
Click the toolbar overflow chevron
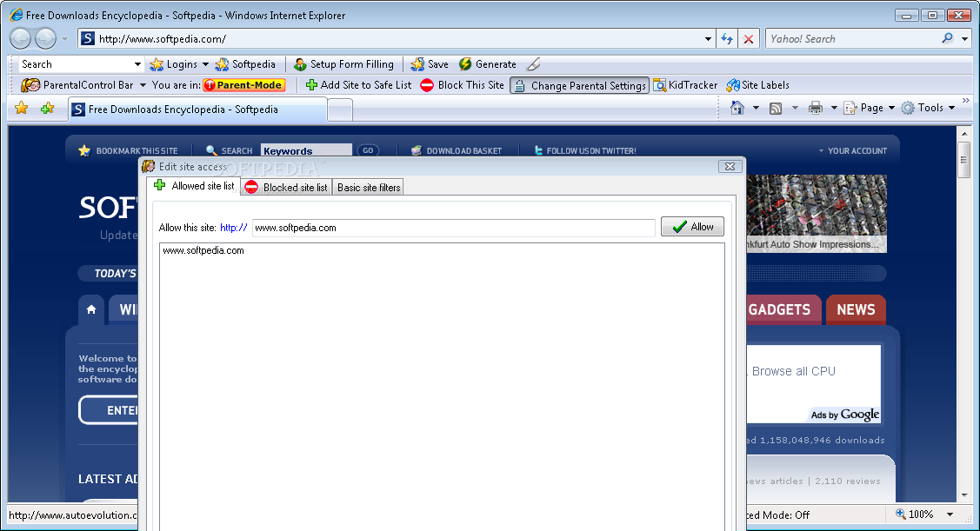965,100
